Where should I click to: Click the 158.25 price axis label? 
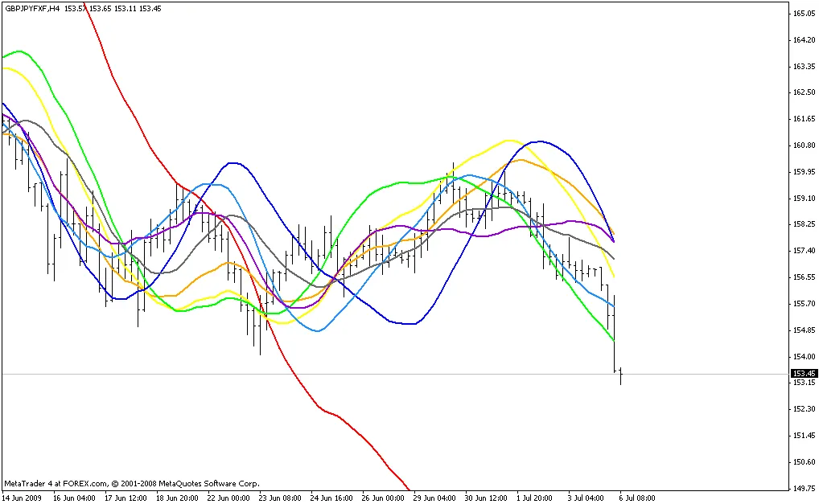coord(804,224)
